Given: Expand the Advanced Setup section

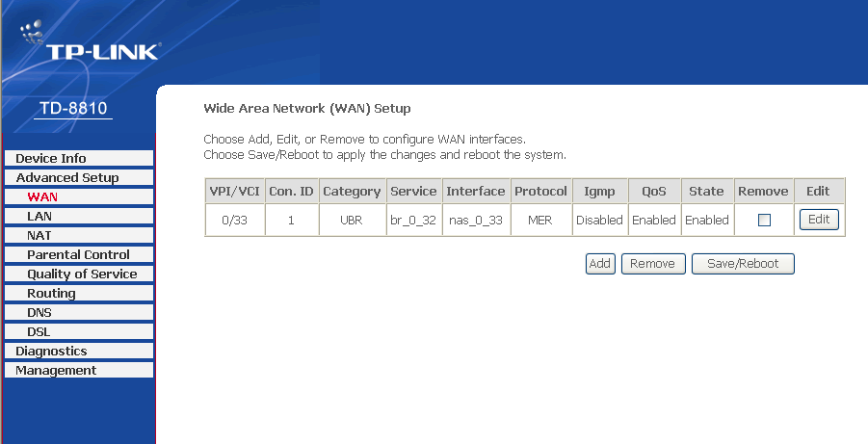Looking at the screenshot, I should click(x=67, y=177).
